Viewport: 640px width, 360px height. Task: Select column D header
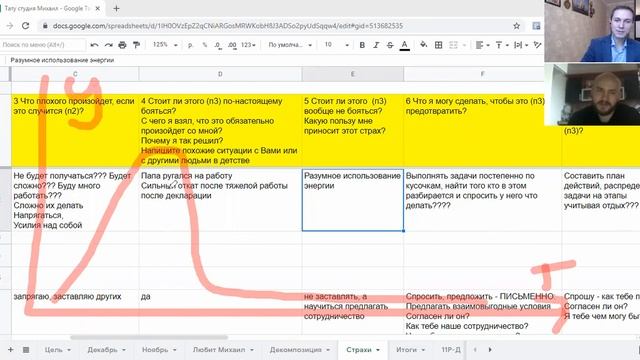[220, 74]
